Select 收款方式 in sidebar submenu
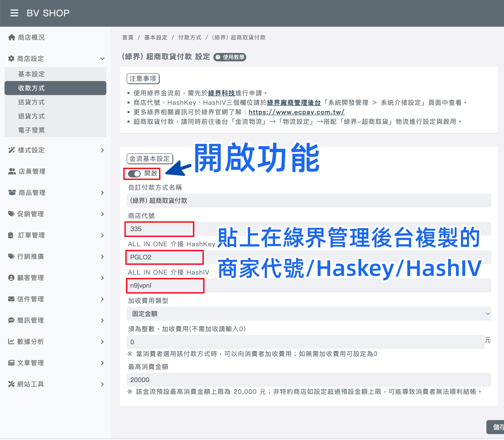This screenshot has width=504, height=440. click(x=55, y=88)
